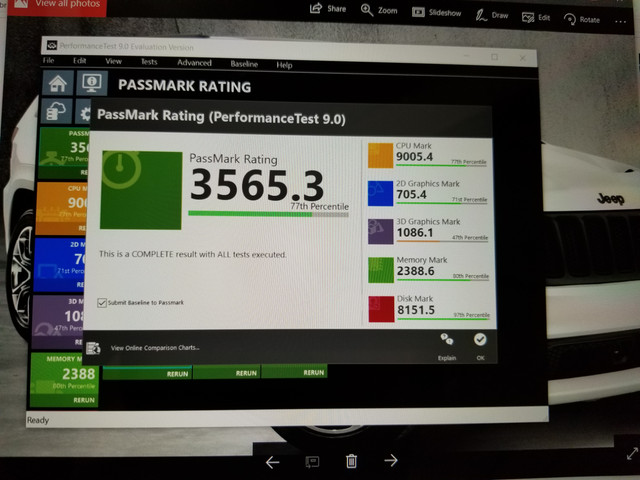Click the Ready status bar text
This screenshot has height=480, width=640.
(38, 420)
